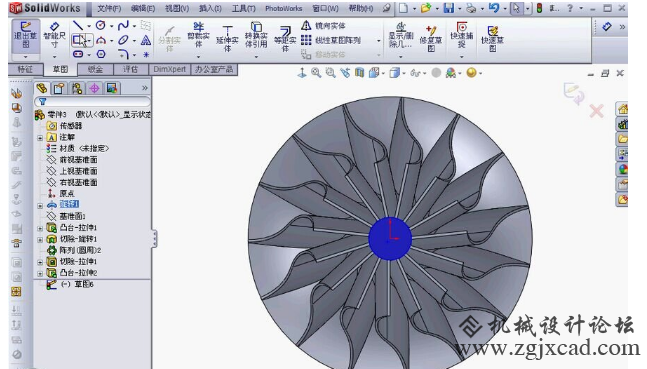The height and width of the screenshot is (369, 647).
Task: Click the blue circular hub face
Action: [x=390, y=238]
